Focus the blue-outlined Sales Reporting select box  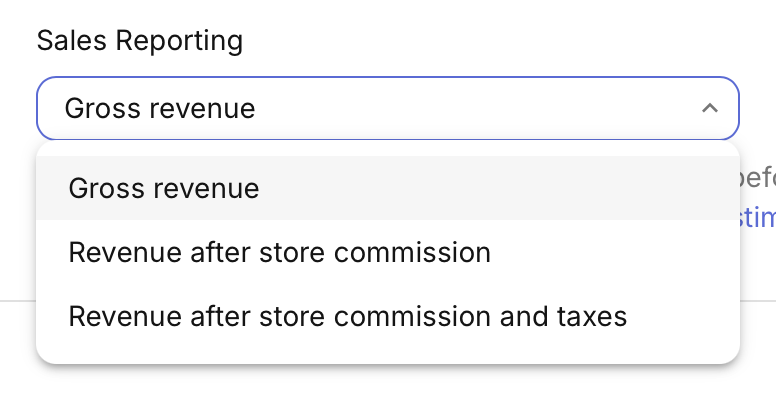[x=388, y=108]
